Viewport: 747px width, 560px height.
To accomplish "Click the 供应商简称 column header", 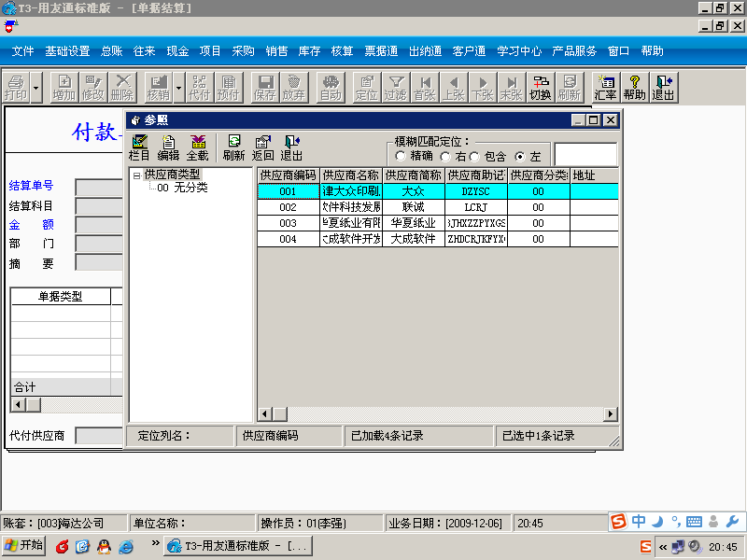I will pos(414,175).
